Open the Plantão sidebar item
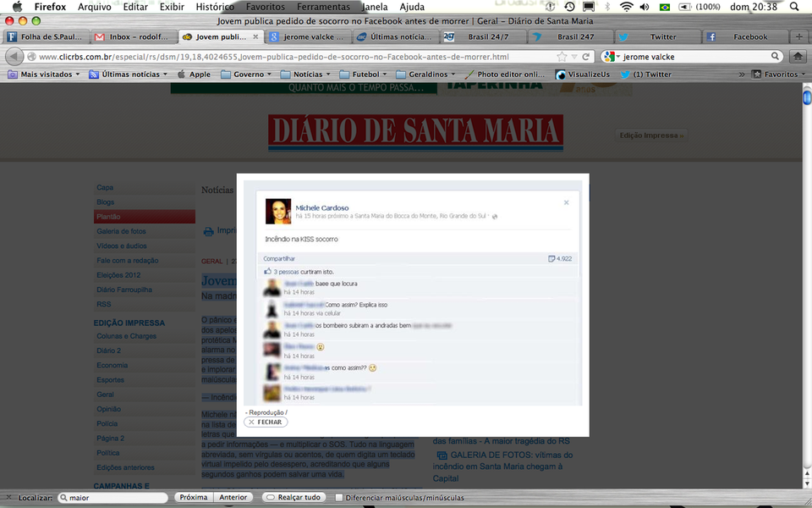 point(145,217)
